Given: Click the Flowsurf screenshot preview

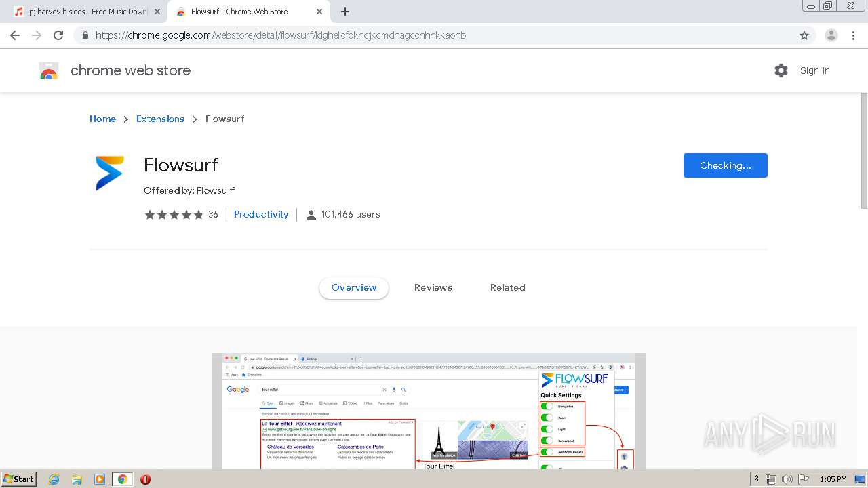Looking at the screenshot, I should pyautogui.click(x=429, y=411).
